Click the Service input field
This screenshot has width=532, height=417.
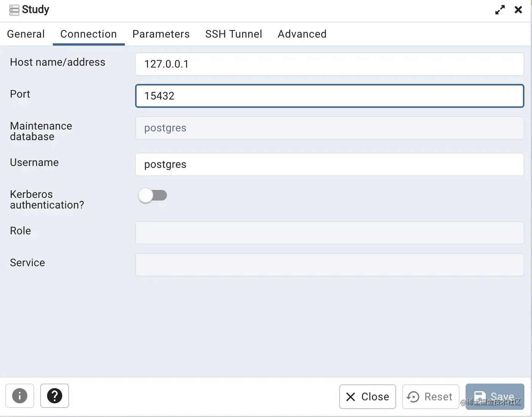pos(329,265)
